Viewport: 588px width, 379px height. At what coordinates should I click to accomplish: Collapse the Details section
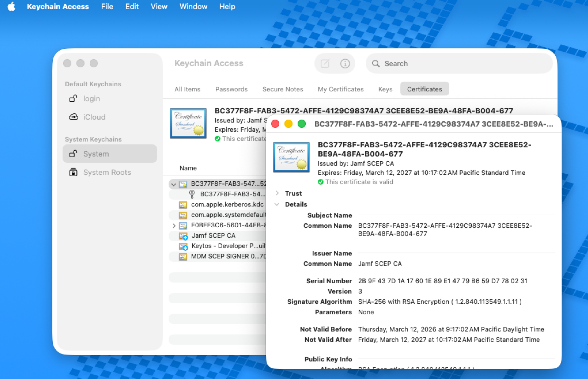pyautogui.click(x=277, y=204)
